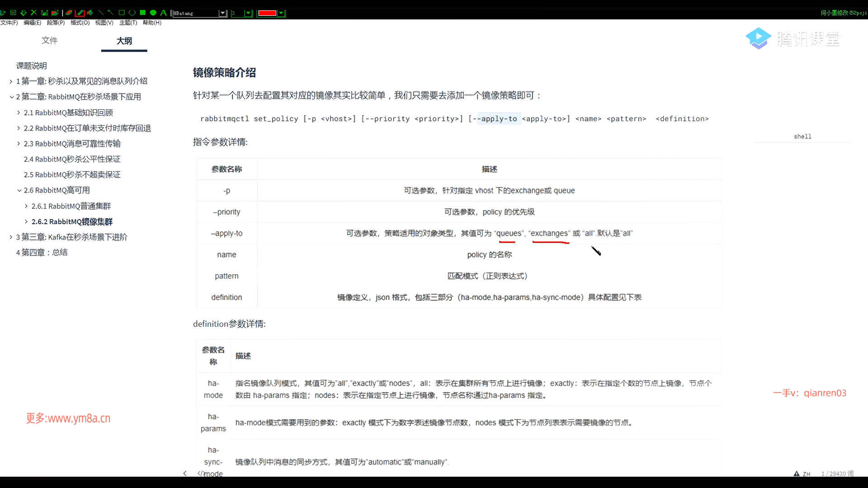This screenshot has height=488, width=868.
Task: Select the eraser tool in the annotation toolbar
Action: point(69,13)
